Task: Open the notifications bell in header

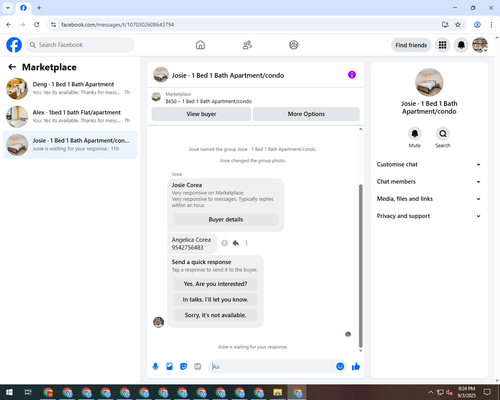Action: tap(461, 45)
